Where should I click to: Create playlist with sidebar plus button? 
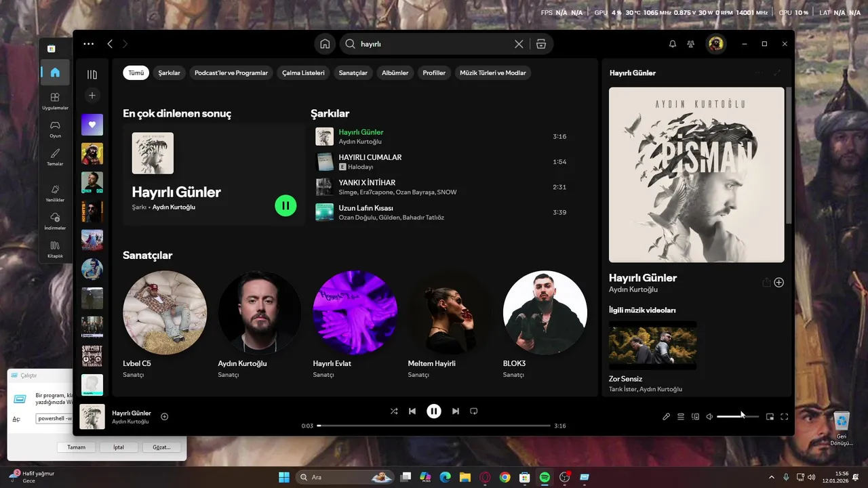click(92, 96)
